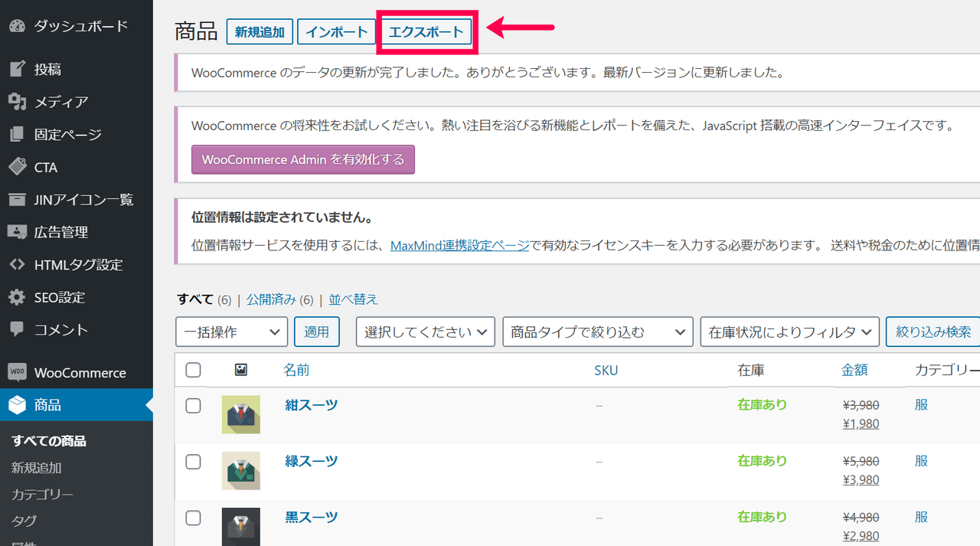Screen dimensions: 980x546
Task: Click the code brackets icon beside HTMLタグ設定
Action: 18,265
